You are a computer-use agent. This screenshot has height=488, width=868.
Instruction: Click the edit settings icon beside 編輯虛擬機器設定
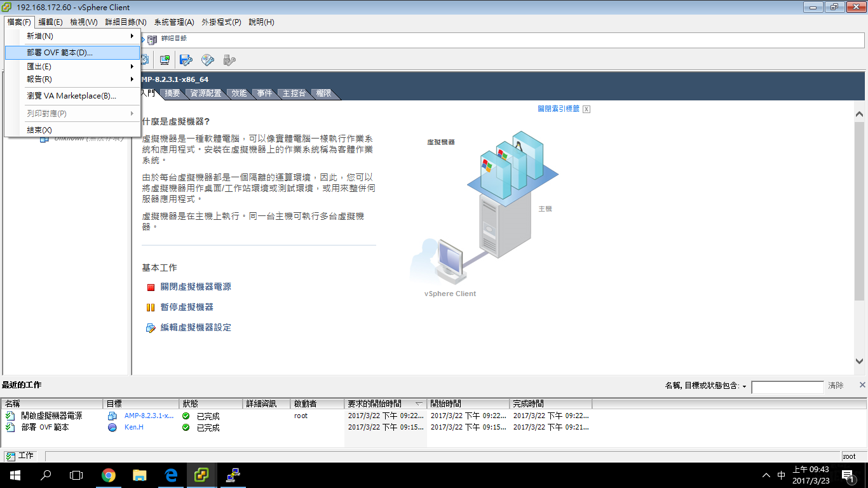point(151,328)
